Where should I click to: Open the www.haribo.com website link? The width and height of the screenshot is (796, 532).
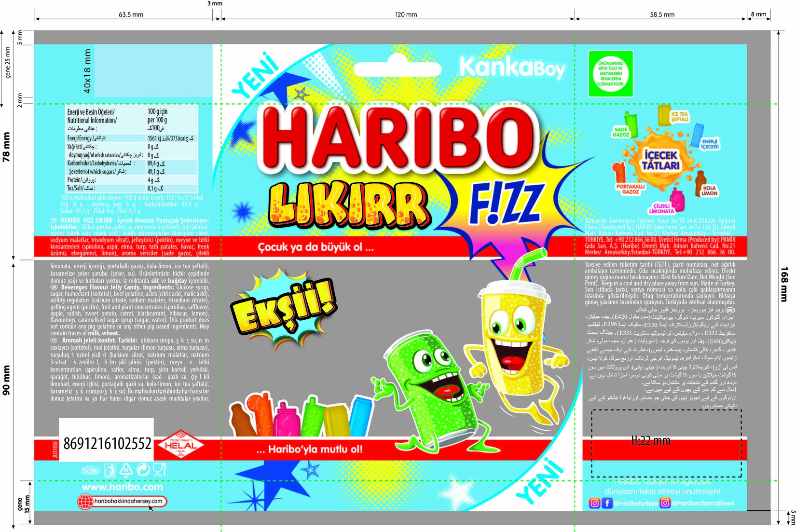[122, 487]
